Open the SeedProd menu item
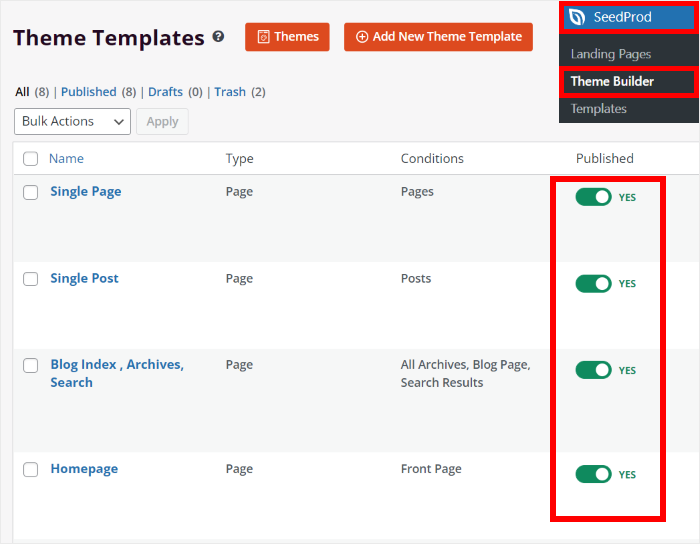 [629, 17]
